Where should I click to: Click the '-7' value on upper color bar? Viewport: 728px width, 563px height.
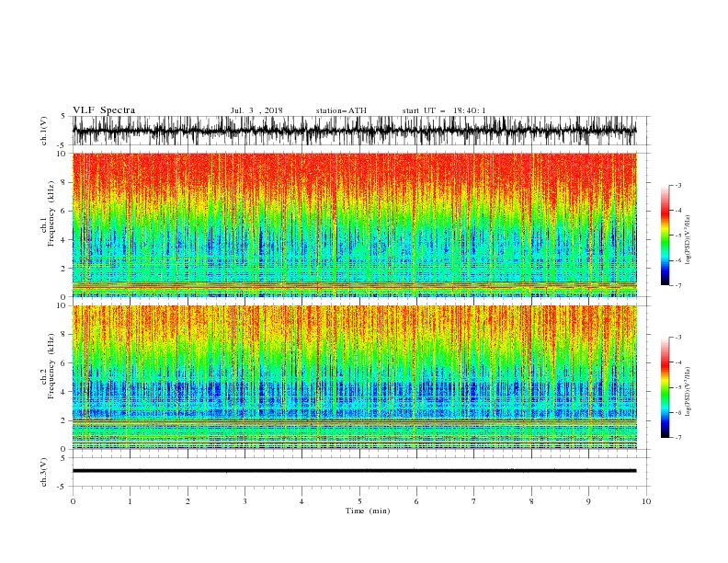(678, 285)
